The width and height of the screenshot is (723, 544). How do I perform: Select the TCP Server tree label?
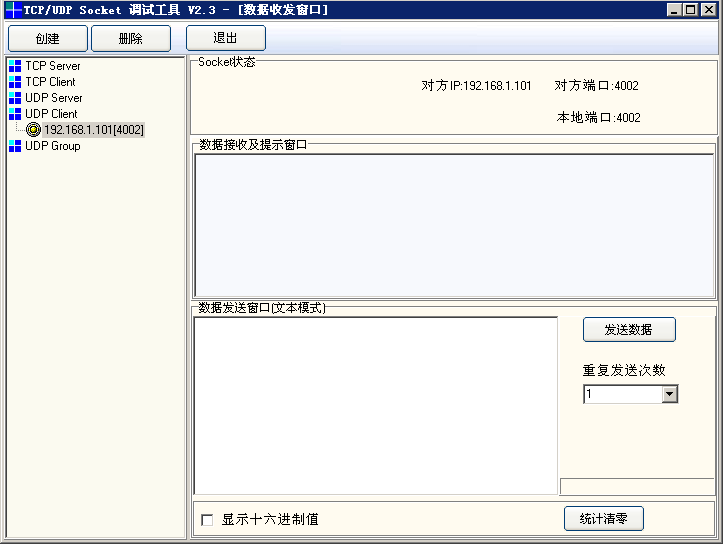53,66
